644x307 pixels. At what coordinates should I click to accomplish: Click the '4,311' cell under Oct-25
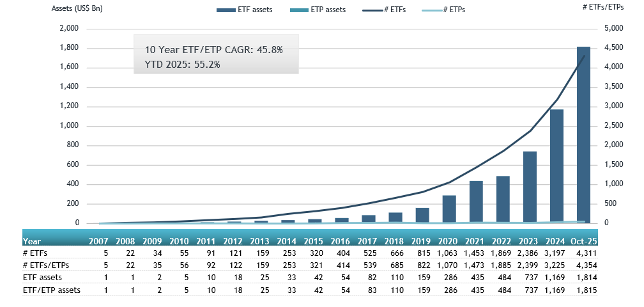point(588,253)
